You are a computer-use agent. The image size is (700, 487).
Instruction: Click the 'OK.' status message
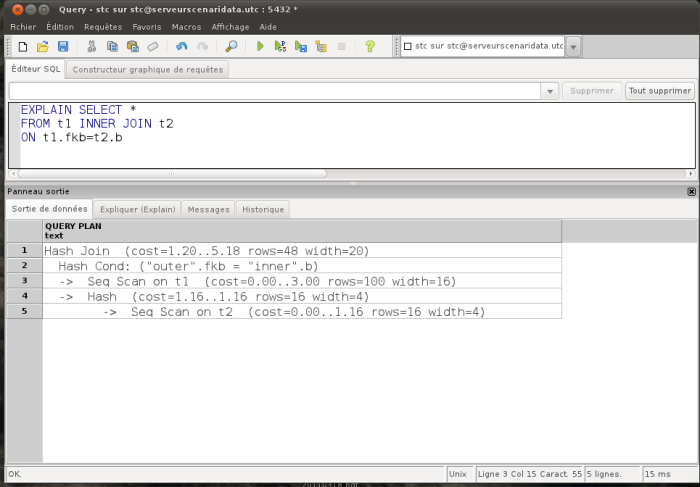point(15,474)
